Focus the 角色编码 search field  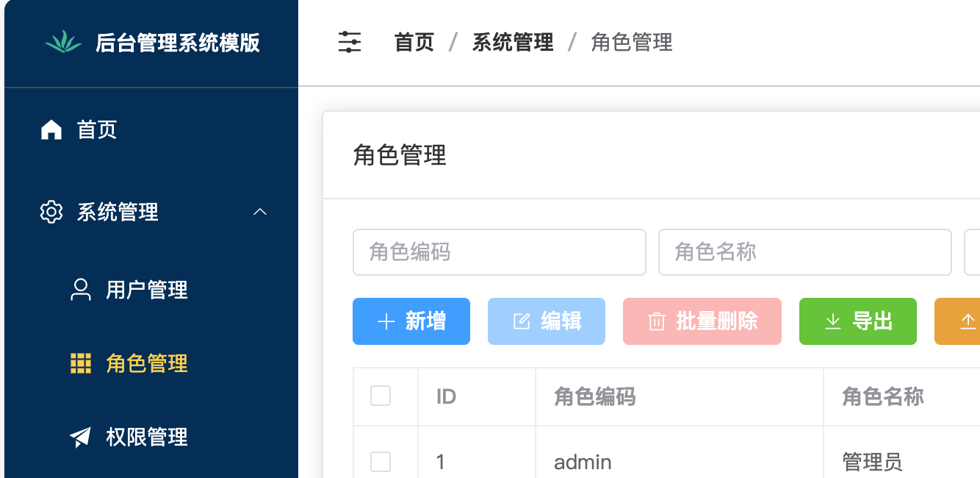click(500, 252)
